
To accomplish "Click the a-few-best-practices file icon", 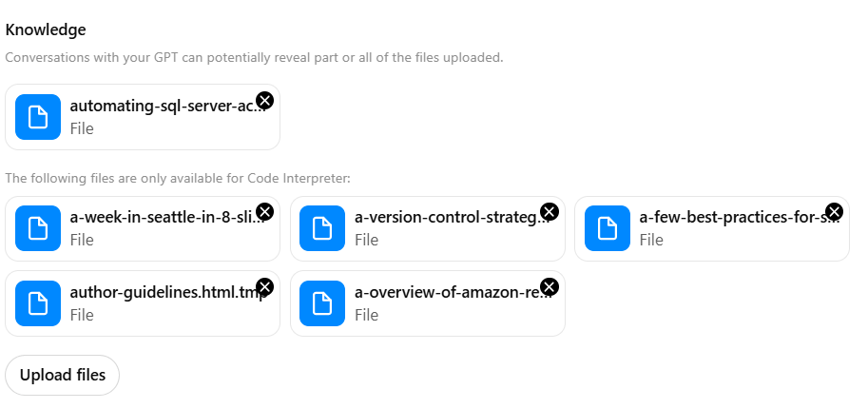I will (x=608, y=228).
